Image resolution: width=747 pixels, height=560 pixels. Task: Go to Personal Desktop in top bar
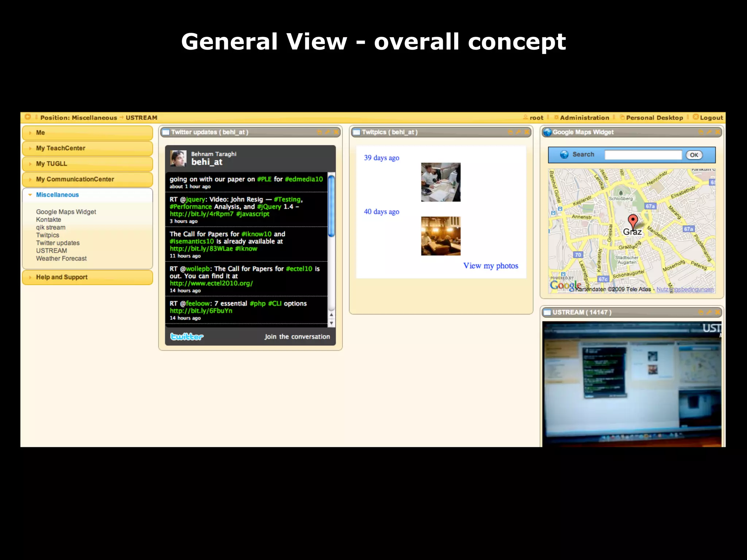(654, 118)
